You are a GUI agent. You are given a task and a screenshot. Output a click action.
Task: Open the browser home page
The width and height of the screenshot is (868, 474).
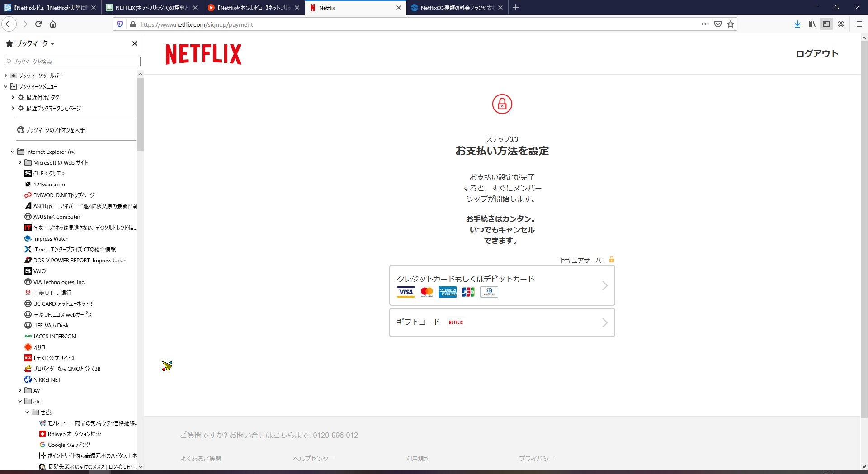click(53, 24)
